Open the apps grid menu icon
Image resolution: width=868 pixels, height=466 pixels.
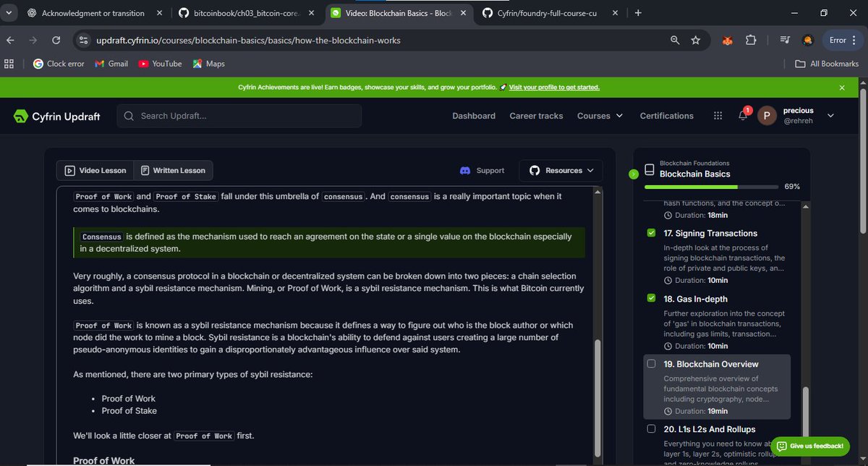[718, 116]
